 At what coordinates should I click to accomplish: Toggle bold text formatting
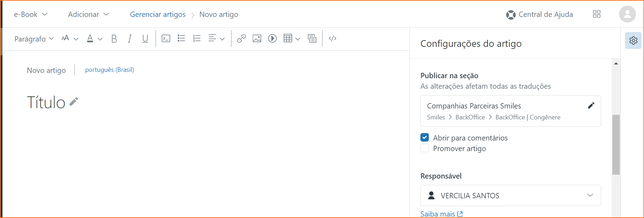tap(114, 39)
